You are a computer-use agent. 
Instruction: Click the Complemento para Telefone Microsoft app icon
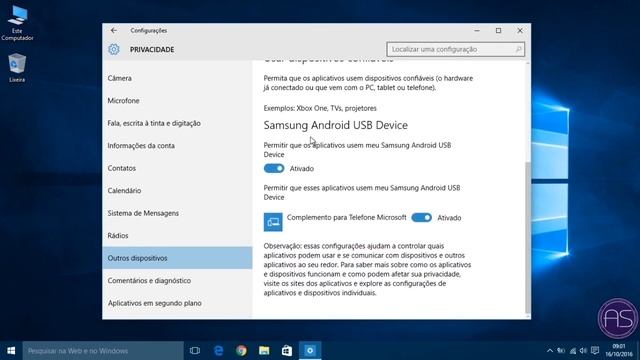[273, 222]
